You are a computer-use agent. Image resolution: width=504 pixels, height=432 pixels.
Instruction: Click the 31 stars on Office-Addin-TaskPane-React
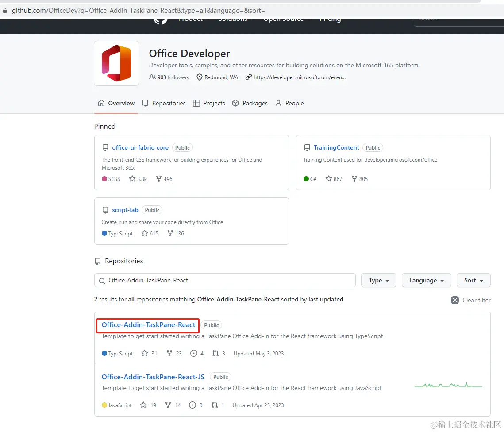click(x=149, y=354)
